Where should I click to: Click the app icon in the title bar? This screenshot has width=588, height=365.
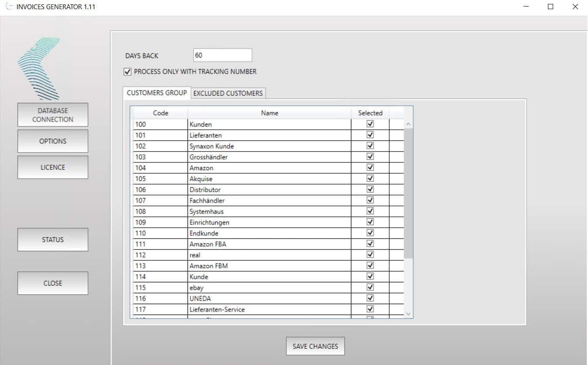[x=9, y=7]
